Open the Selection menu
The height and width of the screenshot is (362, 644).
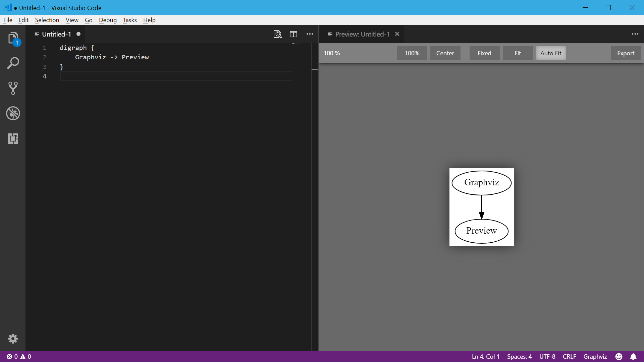point(47,20)
